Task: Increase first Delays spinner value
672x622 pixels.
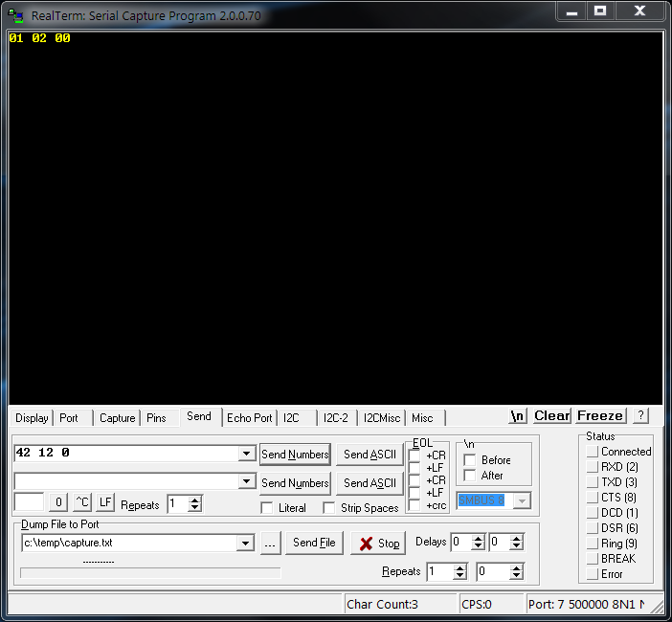Action: point(478,539)
